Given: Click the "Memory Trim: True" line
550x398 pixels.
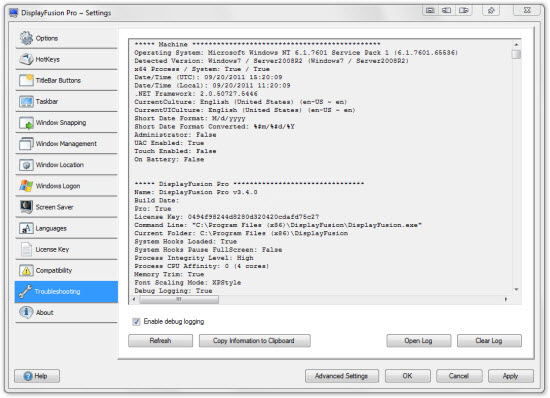Looking at the screenshot, I should coord(169,274).
